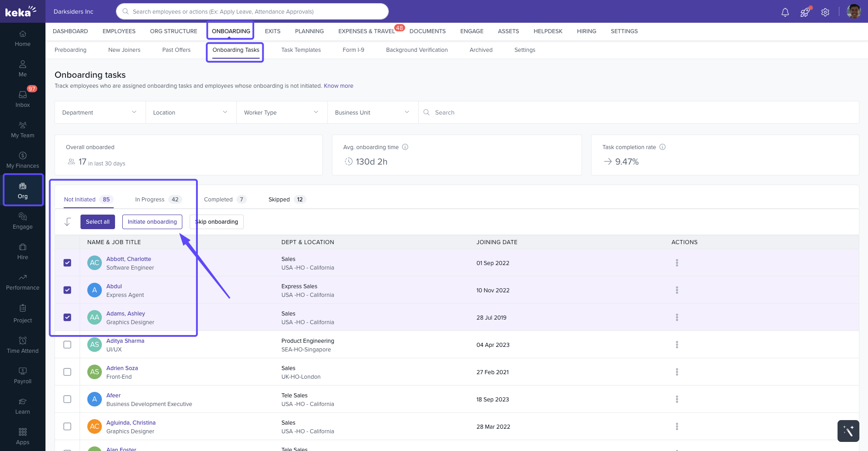Viewport: 868px width, 451px height.
Task: Open actions menu for Aditya Sharma
Action: [677, 345]
